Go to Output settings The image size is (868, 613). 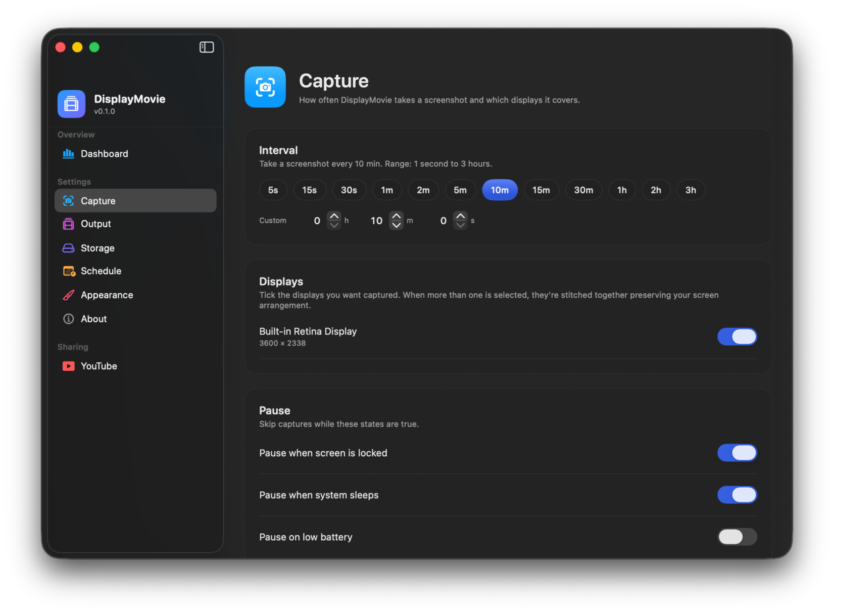(x=135, y=224)
